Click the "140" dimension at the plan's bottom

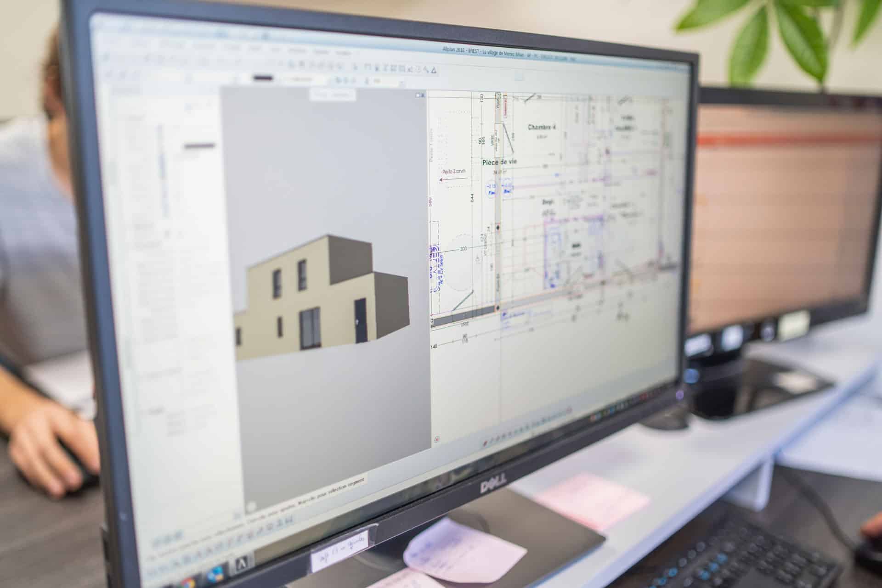434,347
